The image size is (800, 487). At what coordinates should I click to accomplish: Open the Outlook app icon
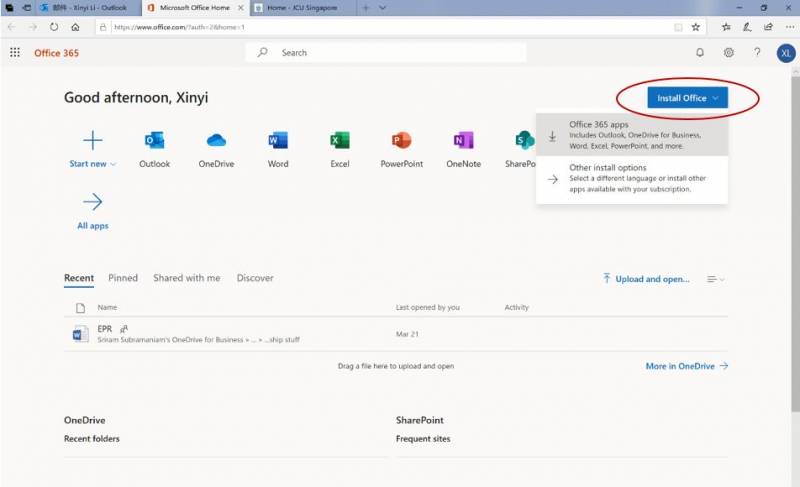point(154,141)
